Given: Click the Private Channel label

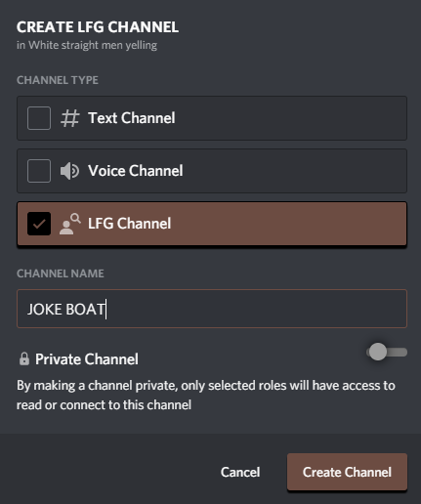Looking at the screenshot, I should tap(87, 359).
